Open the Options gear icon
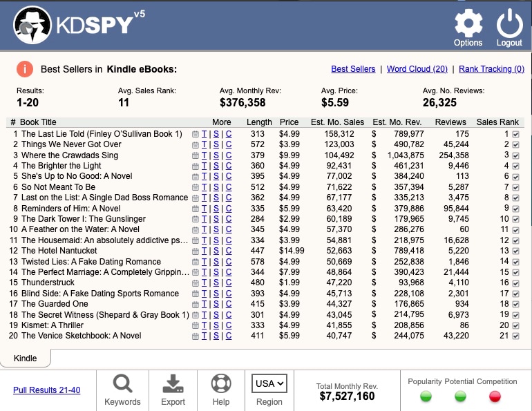This screenshot has height=411, width=532. 468,23
